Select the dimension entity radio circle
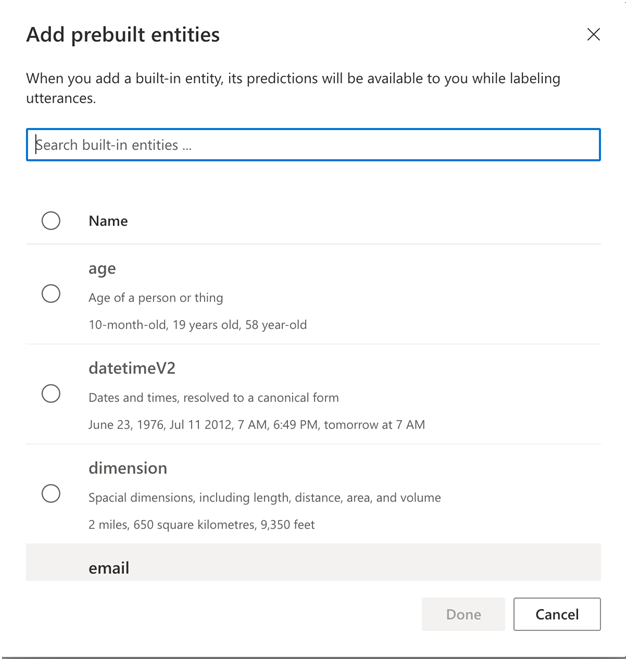This screenshot has height=661, width=628. [x=51, y=494]
